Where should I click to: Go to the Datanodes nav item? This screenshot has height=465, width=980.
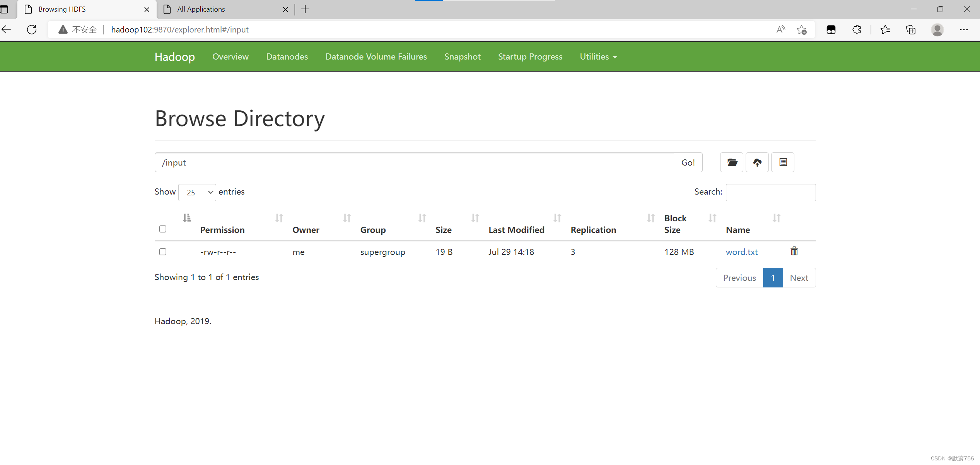coord(287,57)
